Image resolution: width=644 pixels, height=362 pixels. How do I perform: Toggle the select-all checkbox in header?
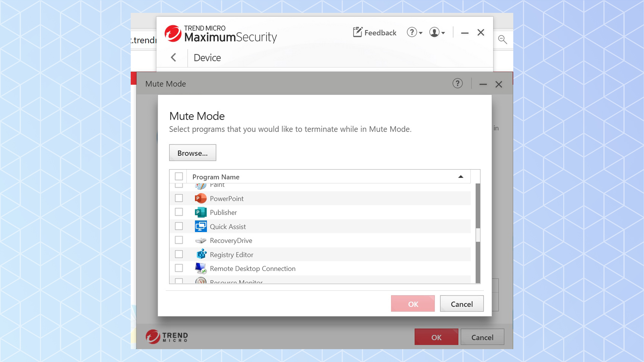(x=179, y=176)
